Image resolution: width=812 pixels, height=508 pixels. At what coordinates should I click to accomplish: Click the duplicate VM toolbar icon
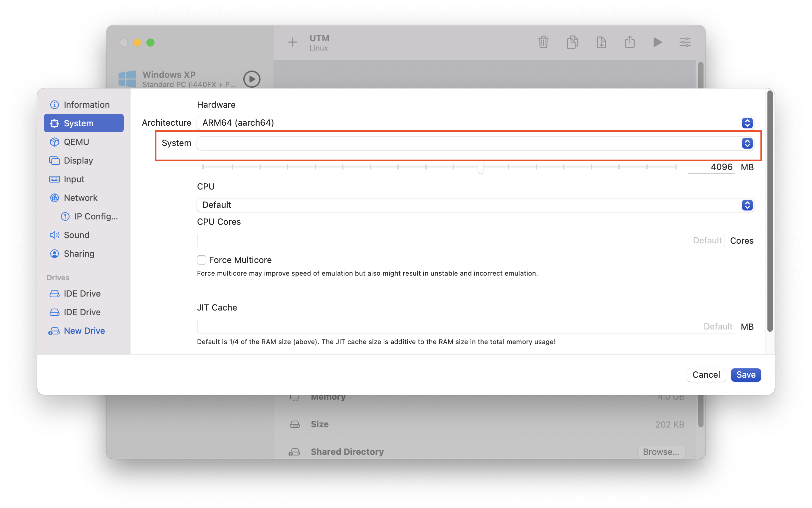pos(572,42)
